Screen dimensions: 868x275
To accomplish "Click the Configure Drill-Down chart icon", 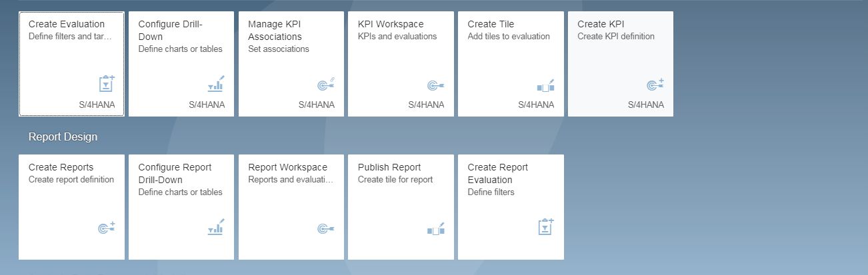I will click(216, 84).
